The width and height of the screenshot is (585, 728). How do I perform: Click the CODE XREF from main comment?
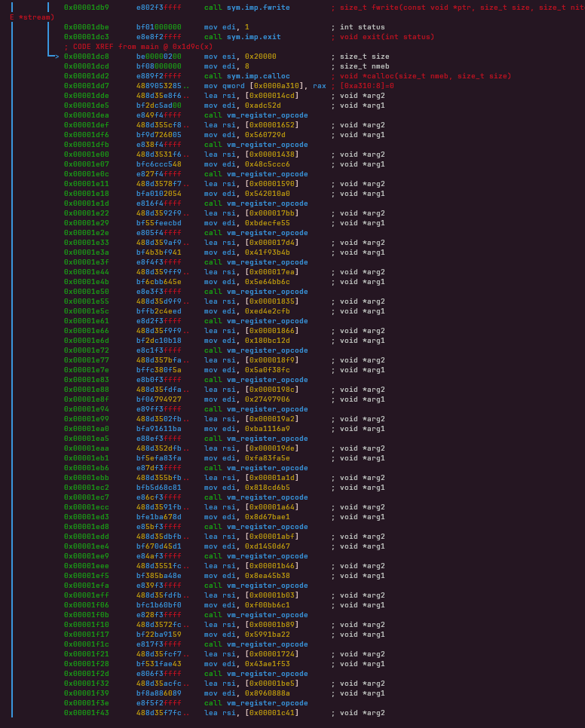click(x=138, y=46)
